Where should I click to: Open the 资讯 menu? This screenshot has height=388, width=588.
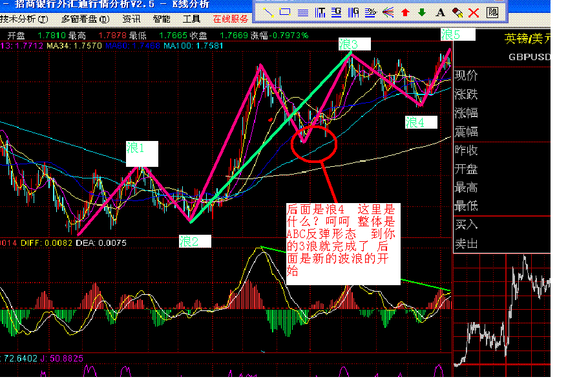(131, 19)
